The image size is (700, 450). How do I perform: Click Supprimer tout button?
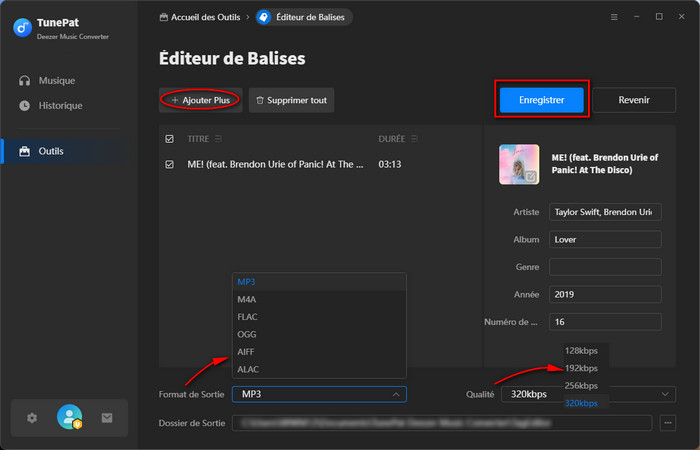pyautogui.click(x=292, y=100)
